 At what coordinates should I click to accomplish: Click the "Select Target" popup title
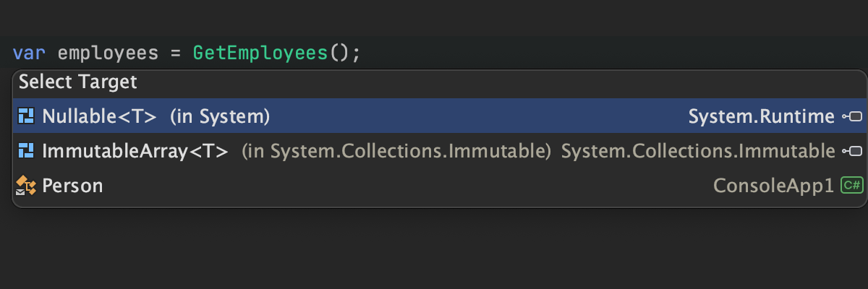[x=77, y=82]
